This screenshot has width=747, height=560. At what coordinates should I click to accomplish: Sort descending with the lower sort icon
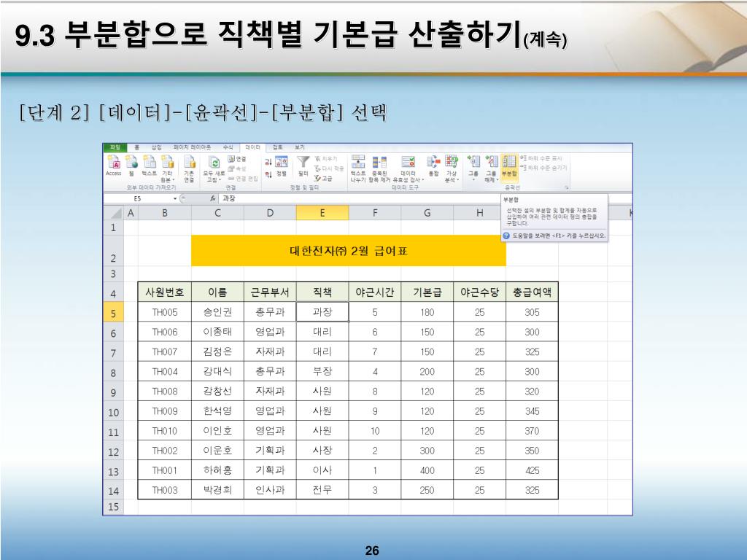pyautogui.click(x=268, y=174)
